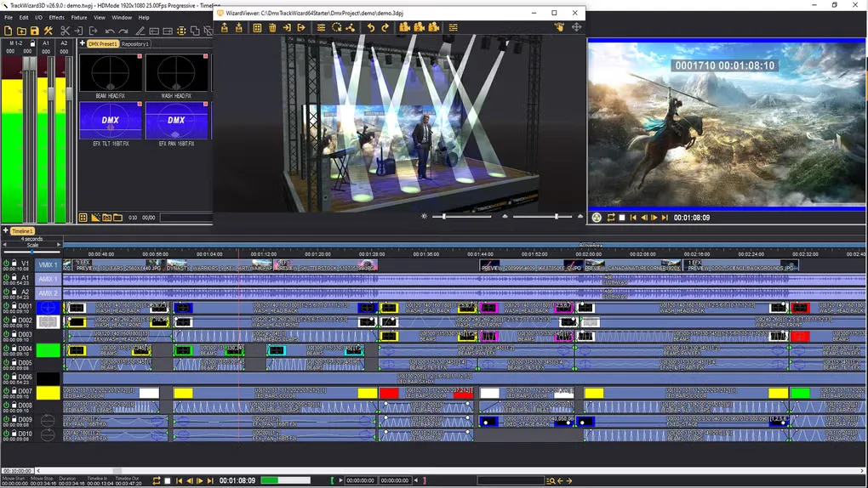Click the VMIX 1 track label
The height and width of the screenshot is (488, 868).
[x=49, y=265]
